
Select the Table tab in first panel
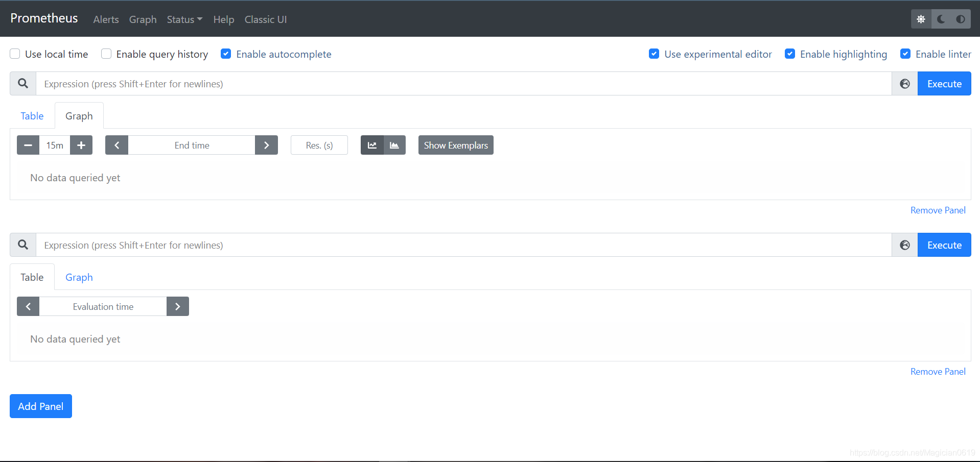coord(32,116)
